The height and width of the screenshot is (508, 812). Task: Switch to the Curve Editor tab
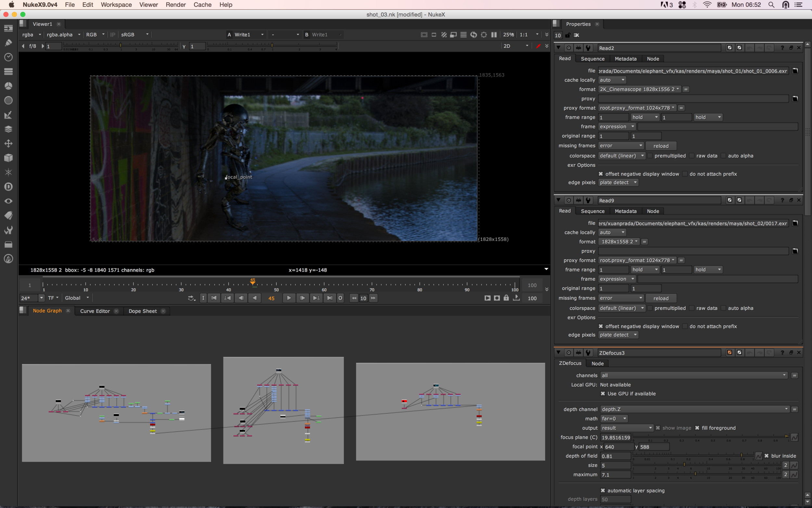pos(95,311)
